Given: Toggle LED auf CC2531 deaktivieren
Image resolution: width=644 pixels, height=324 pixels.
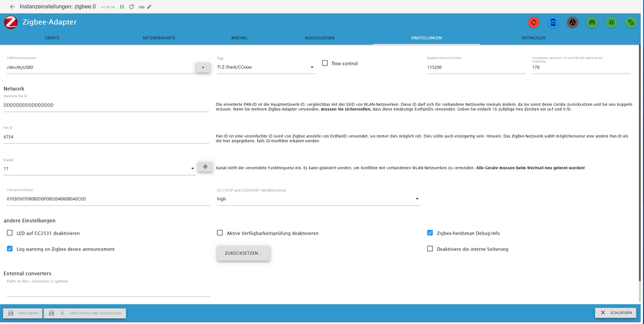Looking at the screenshot, I should tap(10, 233).
